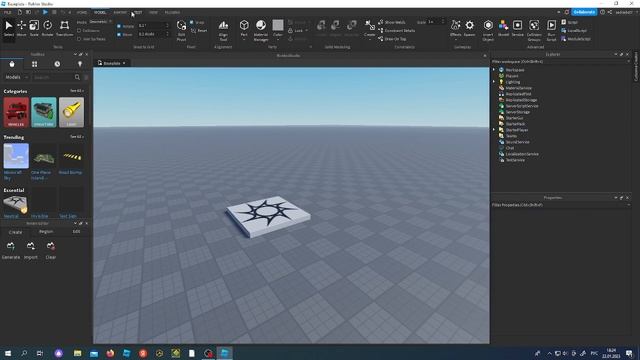The height and width of the screenshot is (360, 640).
Task: Click See All next to Categories
Action: tap(77, 91)
